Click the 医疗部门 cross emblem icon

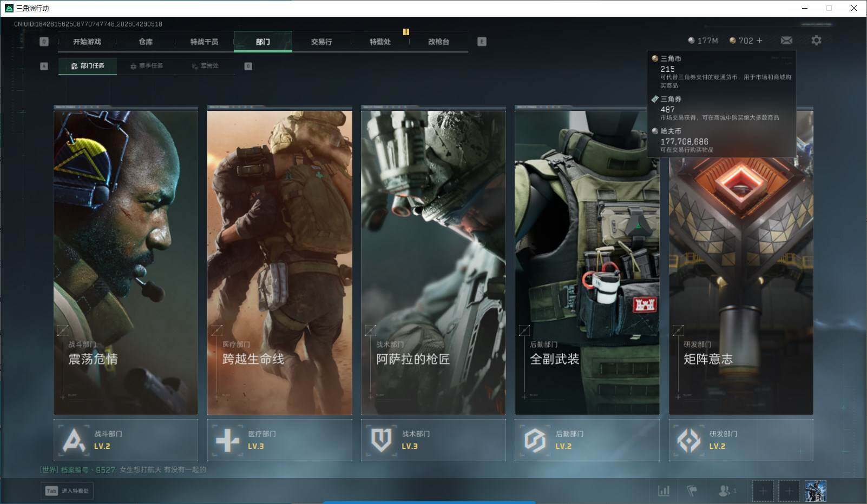click(227, 440)
